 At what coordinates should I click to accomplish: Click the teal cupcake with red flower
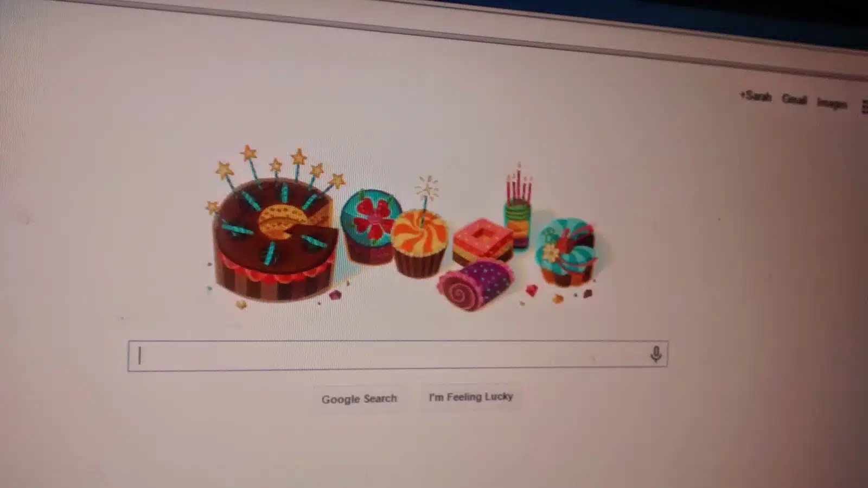371,226
